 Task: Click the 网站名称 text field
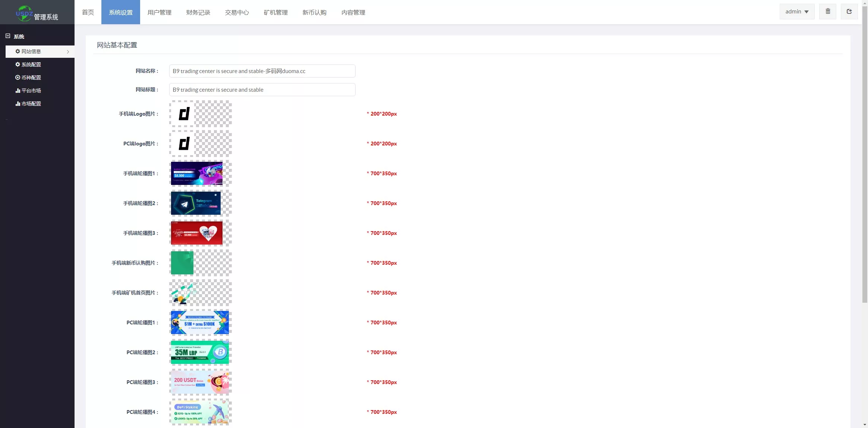[x=262, y=71]
